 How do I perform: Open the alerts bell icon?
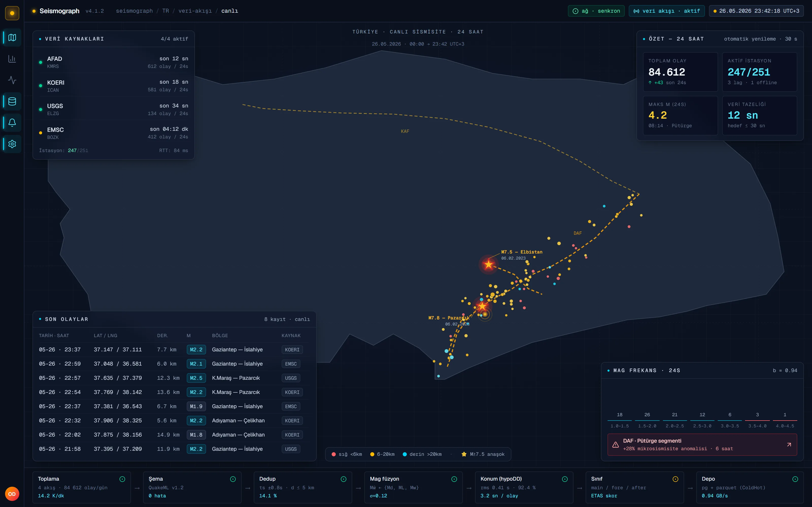[12, 122]
